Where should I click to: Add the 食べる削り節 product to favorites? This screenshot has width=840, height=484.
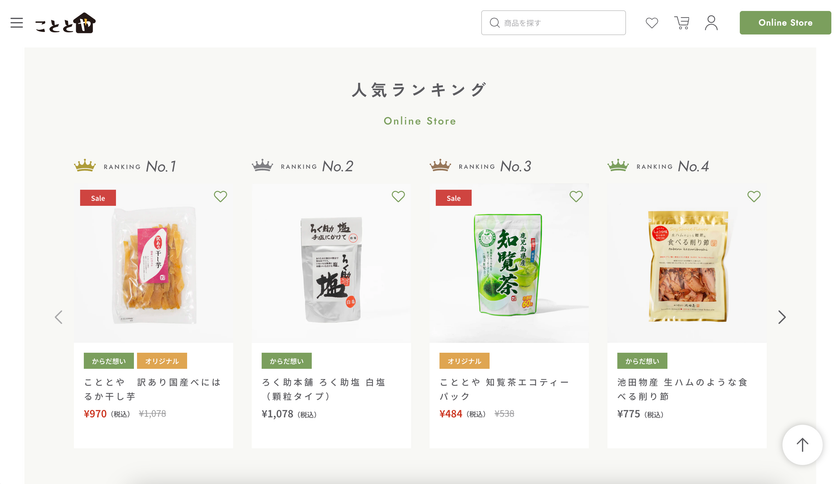pyautogui.click(x=754, y=196)
